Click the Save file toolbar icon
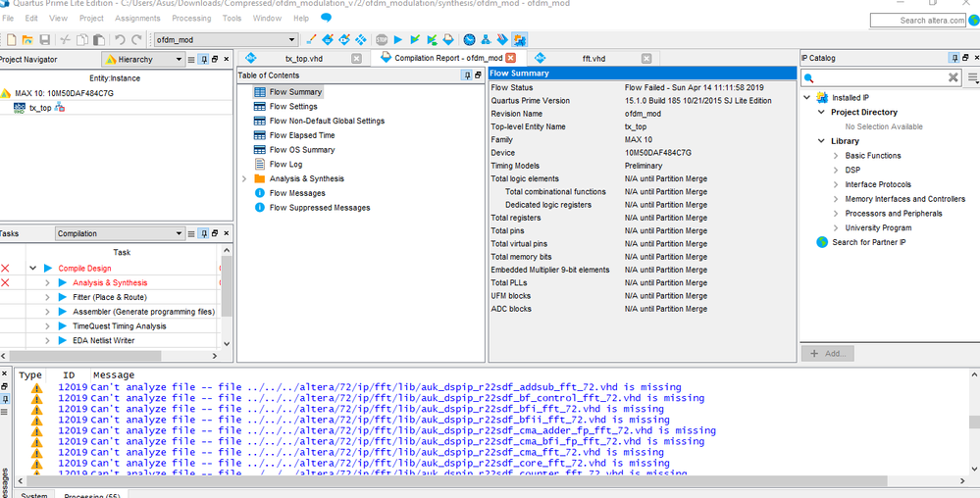Viewport: 980px width, 498px height. click(44, 39)
